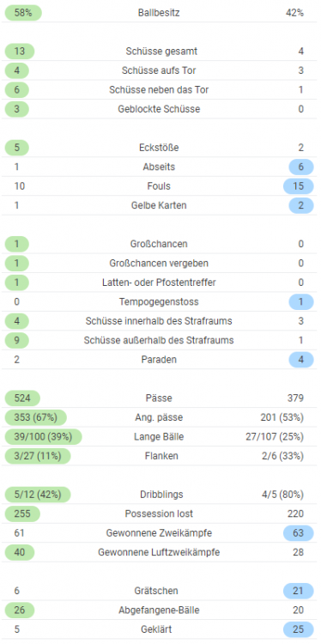The image size is (321, 644).
Task: Select the Gelbe Karten label
Action: click(159, 205)
